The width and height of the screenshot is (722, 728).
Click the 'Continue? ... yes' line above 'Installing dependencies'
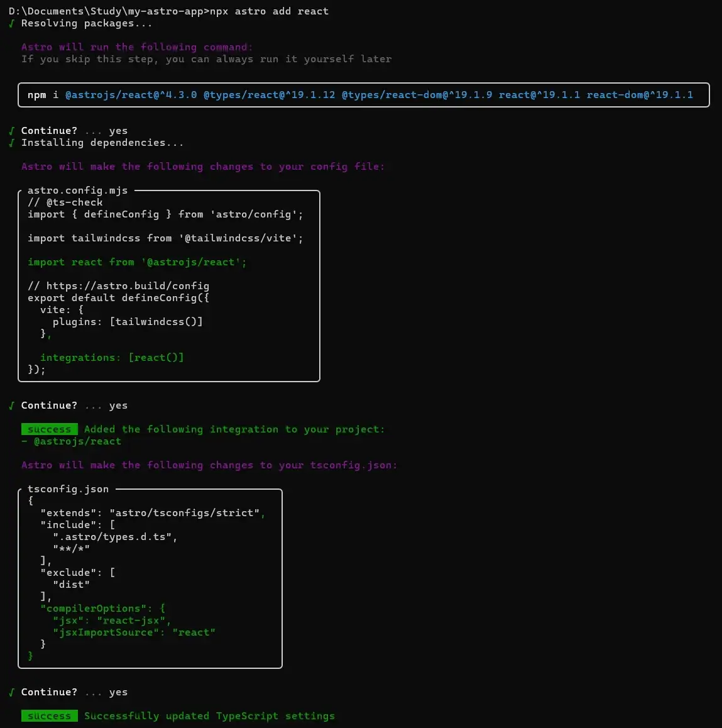click(68, 131)
